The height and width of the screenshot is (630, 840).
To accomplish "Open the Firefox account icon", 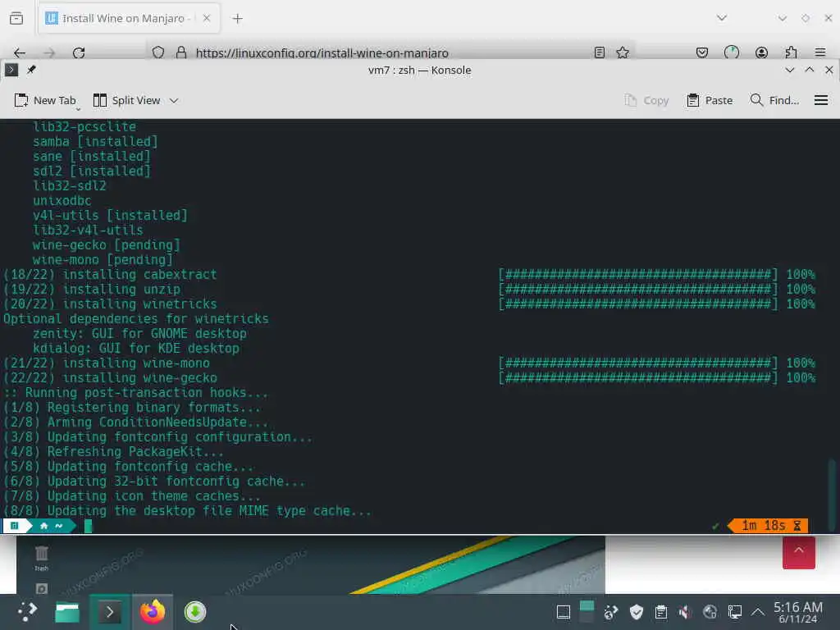I will [761, 52].
